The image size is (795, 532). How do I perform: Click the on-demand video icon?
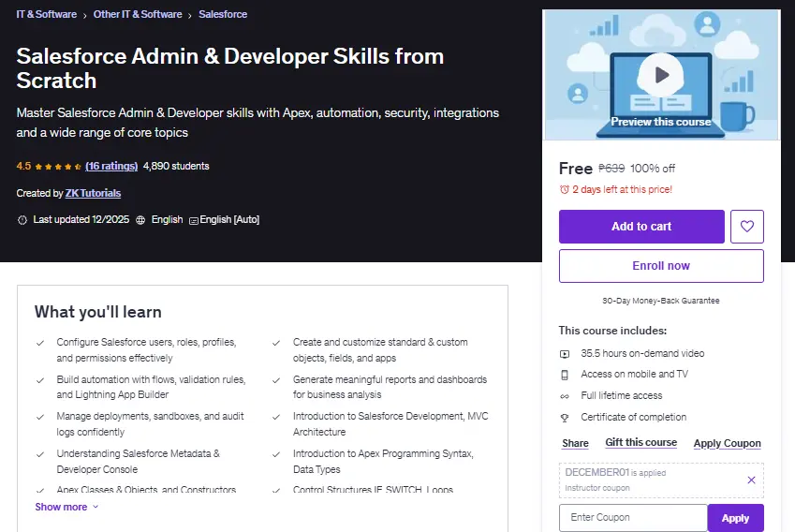565,354
